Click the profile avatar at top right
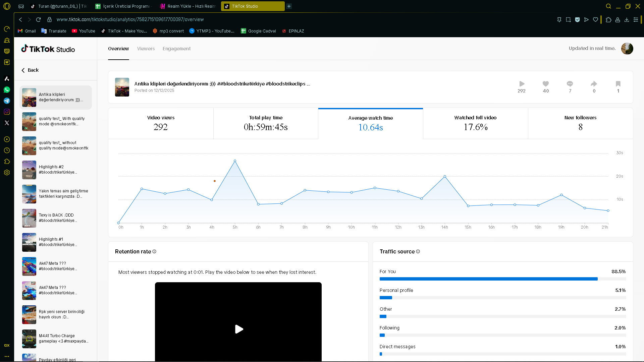This screenshot has width=644, height=362. pos(627,49)
